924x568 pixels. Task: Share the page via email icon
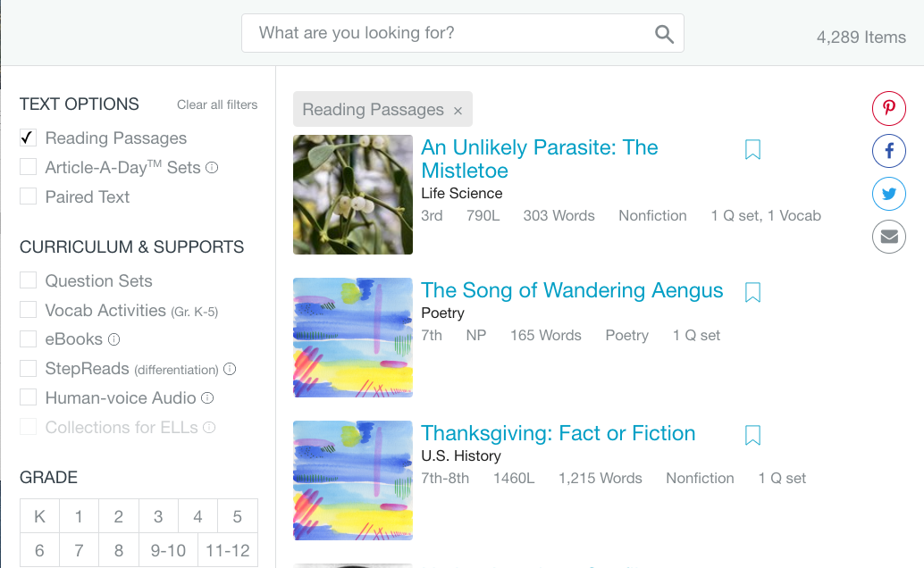coord(889,237)
